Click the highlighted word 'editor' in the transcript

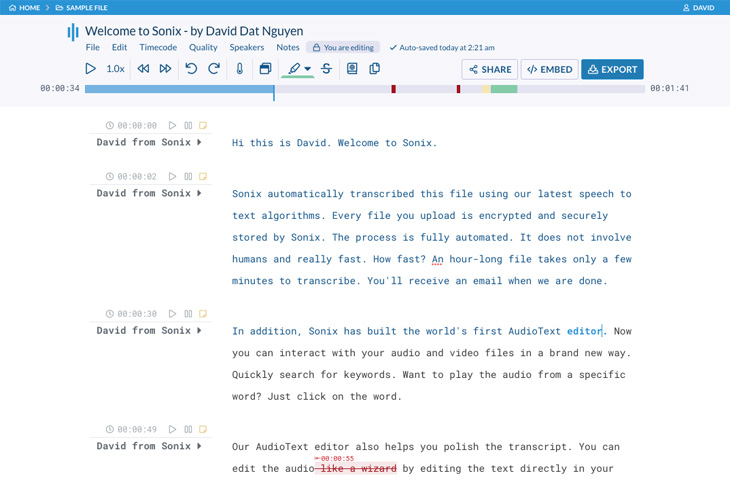point(584,331)
